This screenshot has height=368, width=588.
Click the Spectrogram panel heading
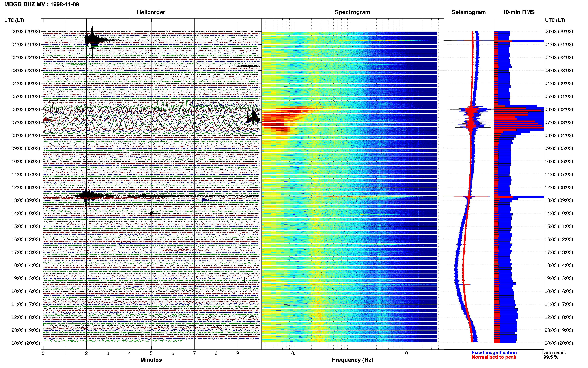click(x=352, y=12)
